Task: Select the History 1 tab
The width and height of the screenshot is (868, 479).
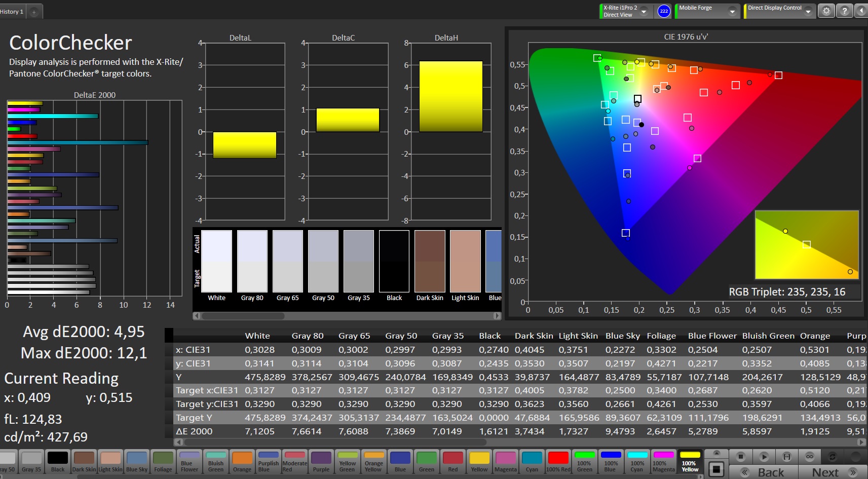Action: 12,12
